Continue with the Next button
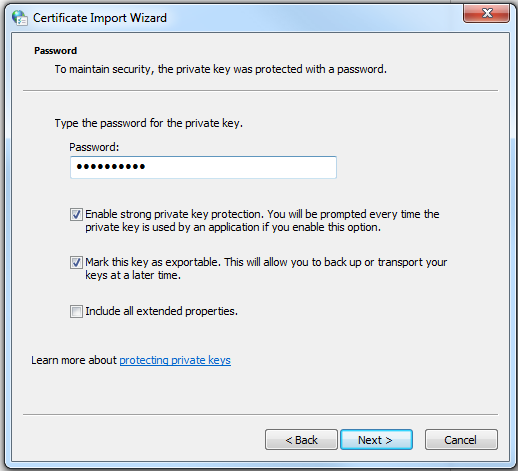The height and width of the screenshot is (471, 518). (376, 440)
